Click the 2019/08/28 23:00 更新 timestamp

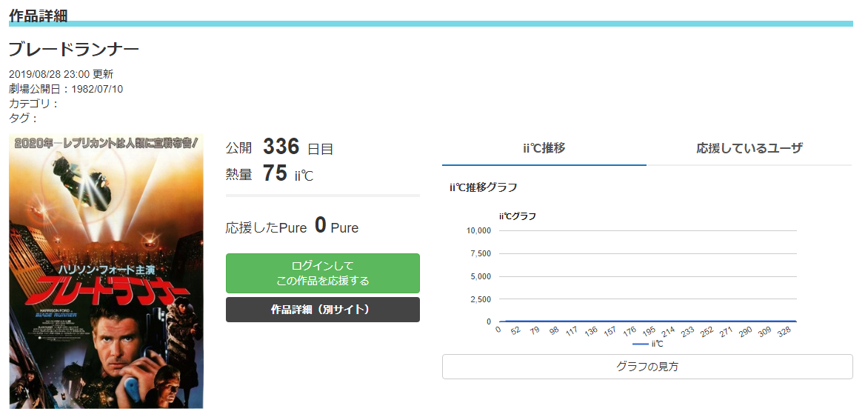click(61, 74)
